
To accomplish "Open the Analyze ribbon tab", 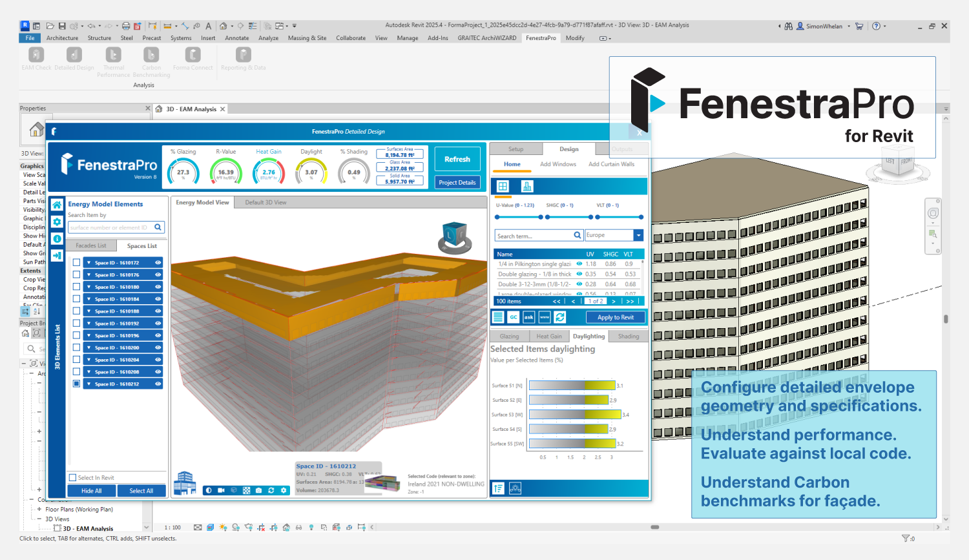I will point(269,38).
